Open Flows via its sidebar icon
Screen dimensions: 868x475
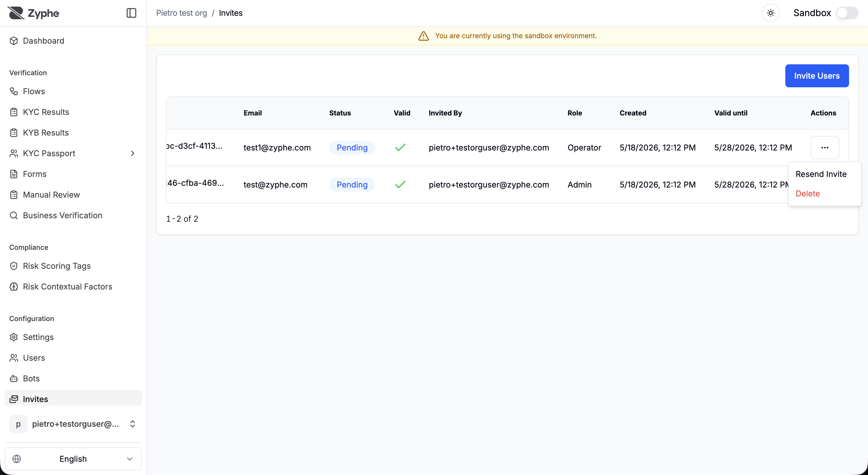coord(14,91)
